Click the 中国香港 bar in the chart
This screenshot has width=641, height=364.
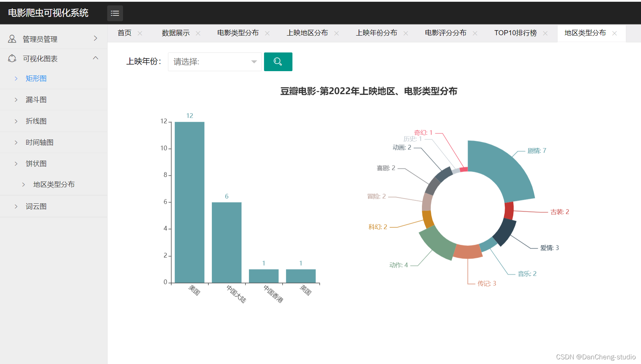pos(264,276)
